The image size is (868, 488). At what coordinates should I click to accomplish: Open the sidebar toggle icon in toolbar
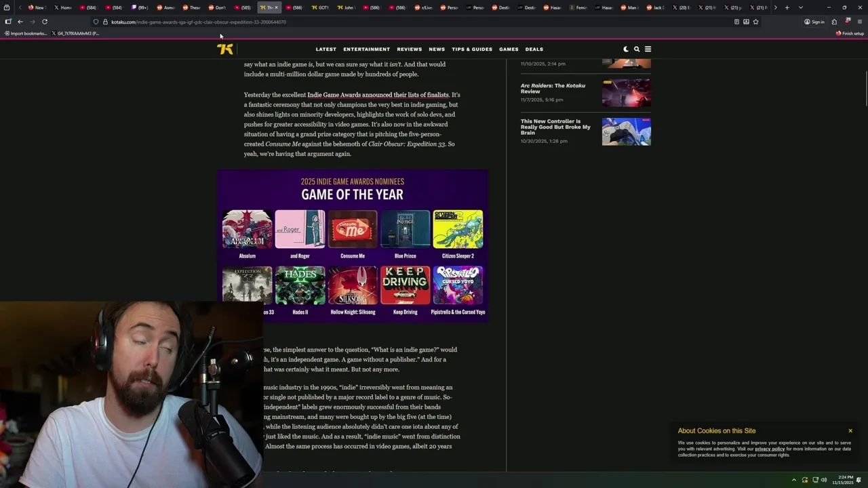click(8, 22)
